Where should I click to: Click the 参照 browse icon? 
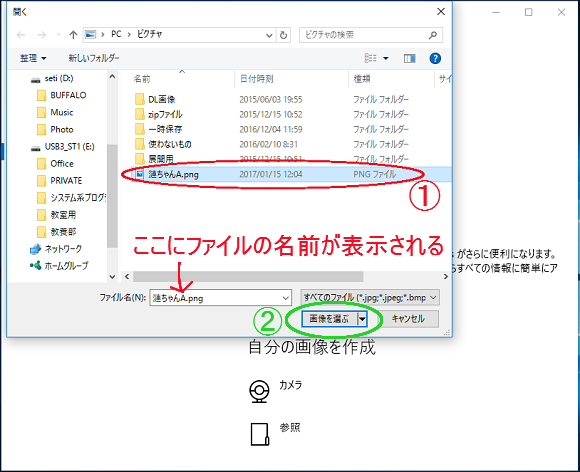point(259,434)
